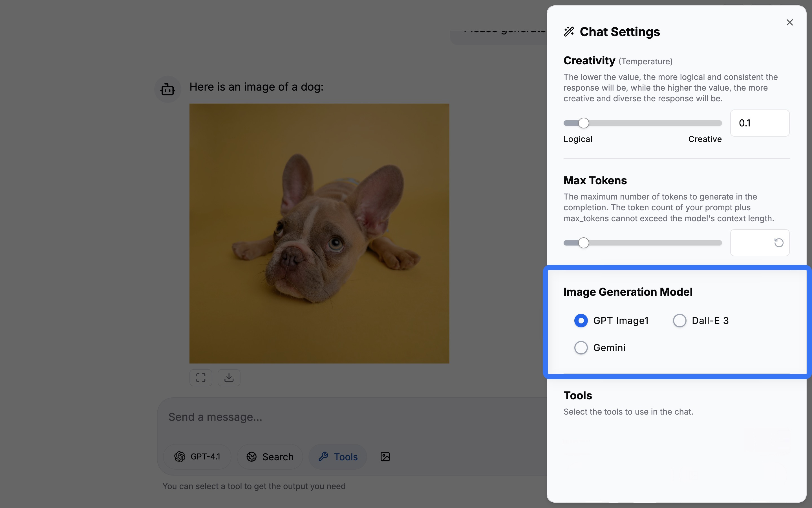Screen dimensions: 812x508
Task: Click the 'Creativity' heading
Action: tap(590, 60)
